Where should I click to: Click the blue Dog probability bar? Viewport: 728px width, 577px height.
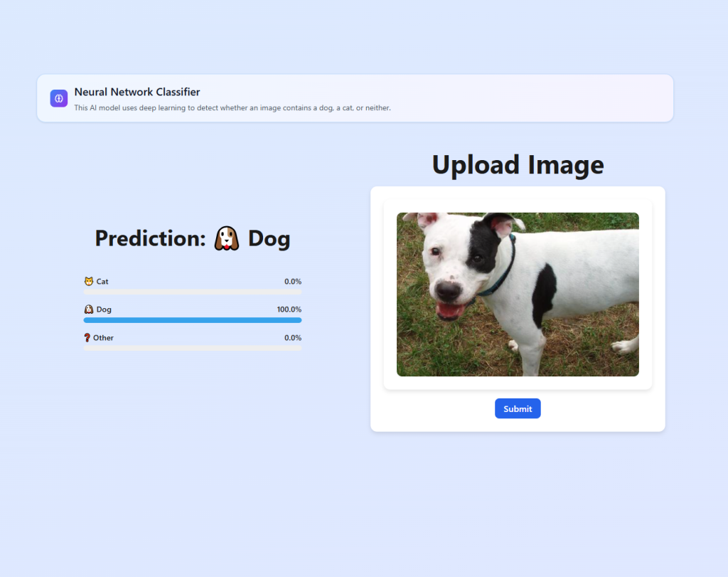pyautogui.click(x=193, y=320)
